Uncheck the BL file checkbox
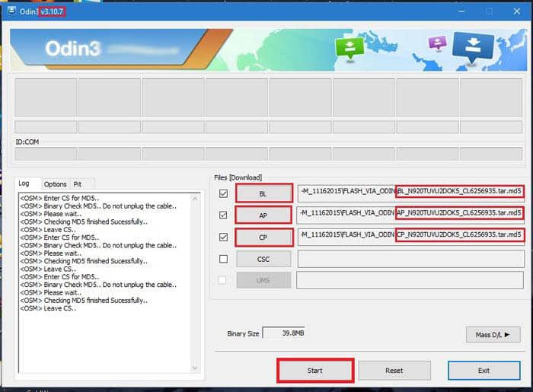Viewport: 533px width, 392px height. pyautogui.click(x=223, y=193)
